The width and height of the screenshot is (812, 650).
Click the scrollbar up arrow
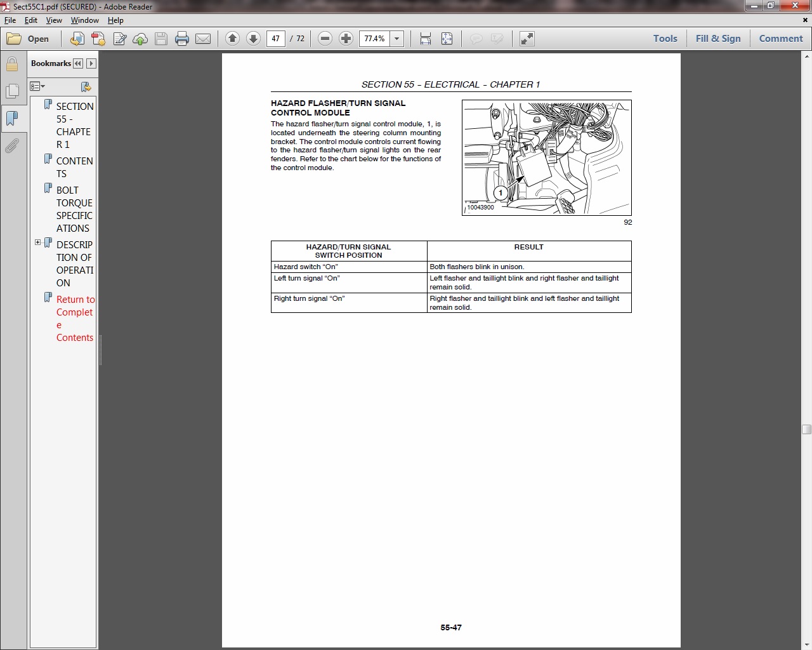click(806, 57)
